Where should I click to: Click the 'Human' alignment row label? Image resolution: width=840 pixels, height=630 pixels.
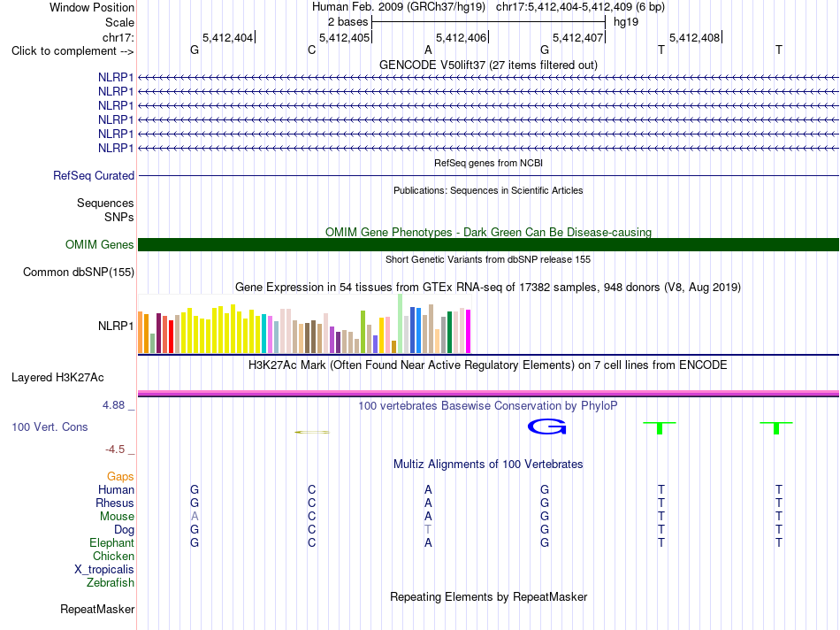pos(116,489)
